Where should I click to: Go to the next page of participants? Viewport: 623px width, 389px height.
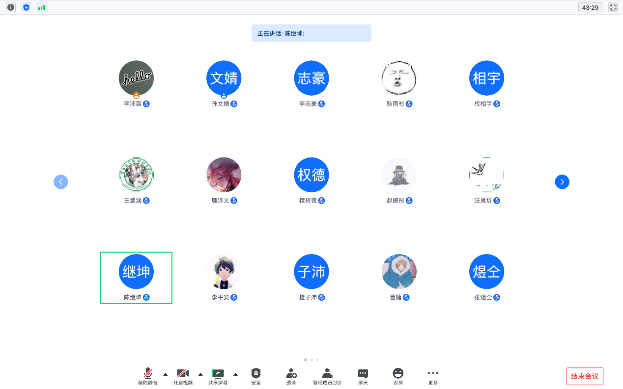click(x=562, y=182)
